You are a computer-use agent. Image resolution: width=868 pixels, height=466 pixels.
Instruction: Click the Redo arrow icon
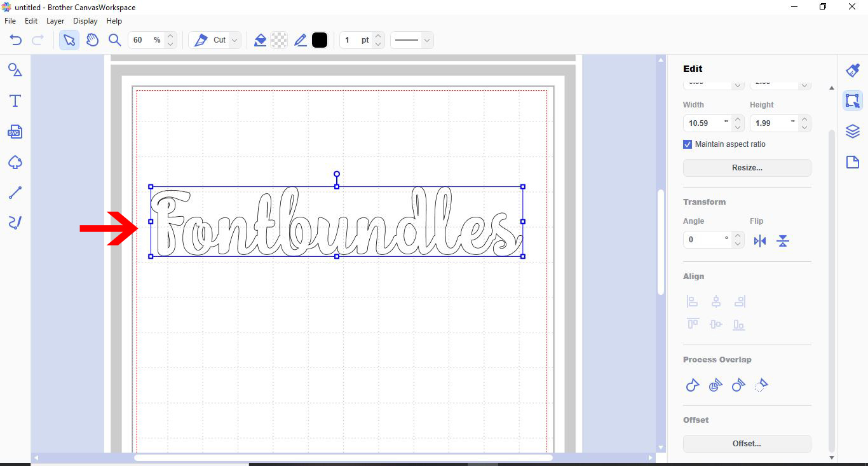point(37,40)
